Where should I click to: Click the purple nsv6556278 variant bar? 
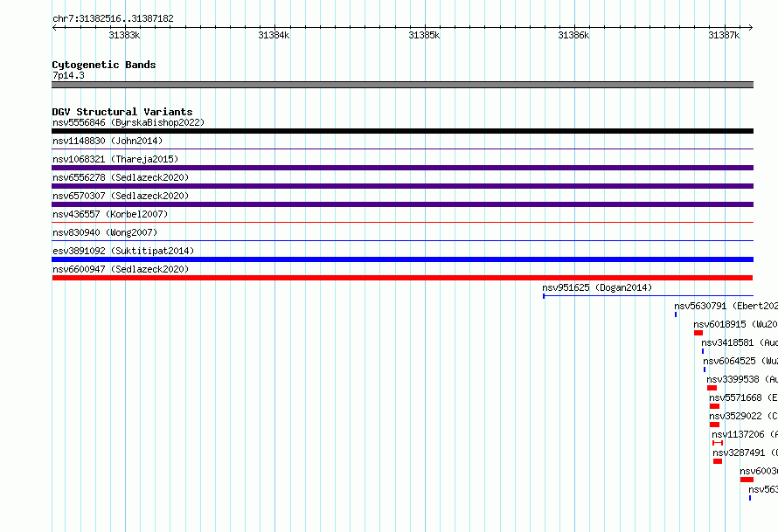pyautogui.click(x=402, y=186)
